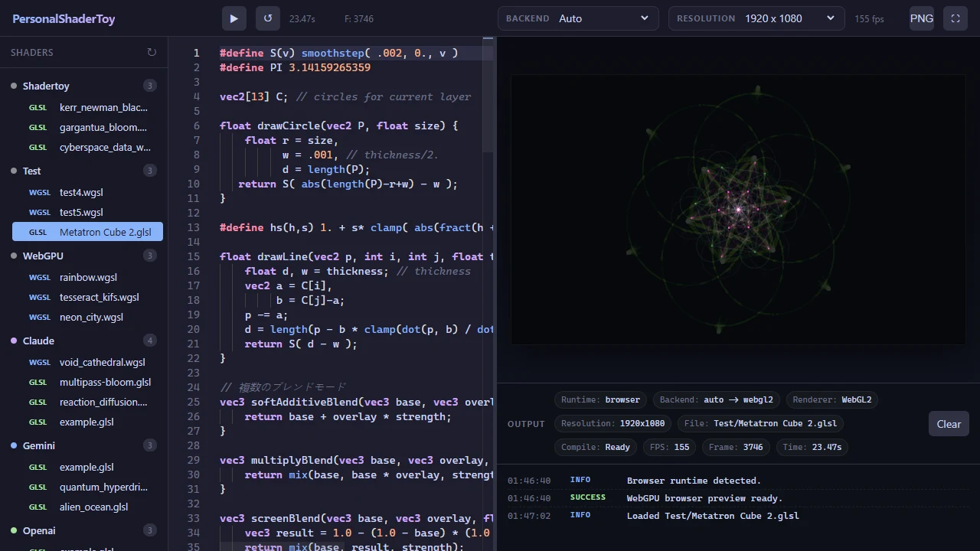Click the 155 fps readout in toolbar
Screen dimensions: 980x551
(870, 18)
